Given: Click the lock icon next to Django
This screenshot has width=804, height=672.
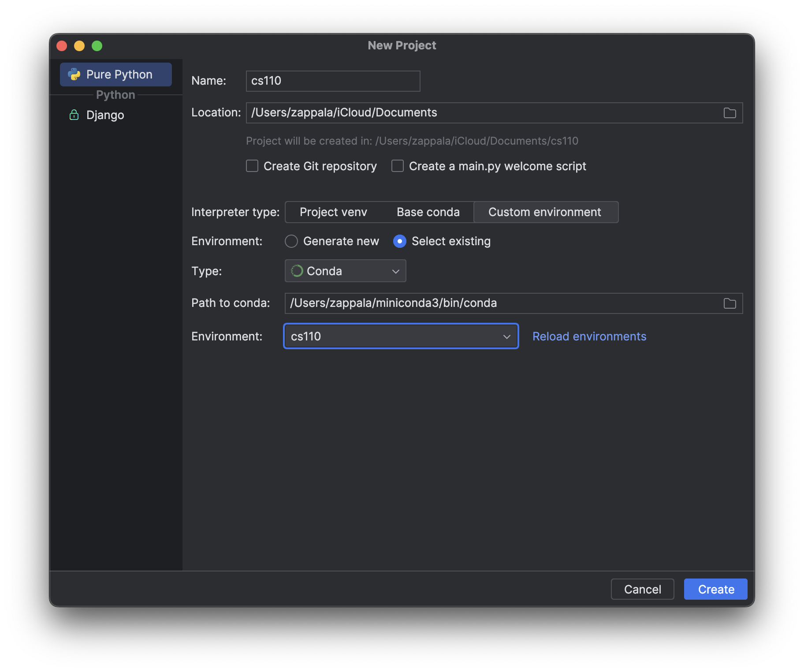Looking at the screenshot, I should [74, 115].
